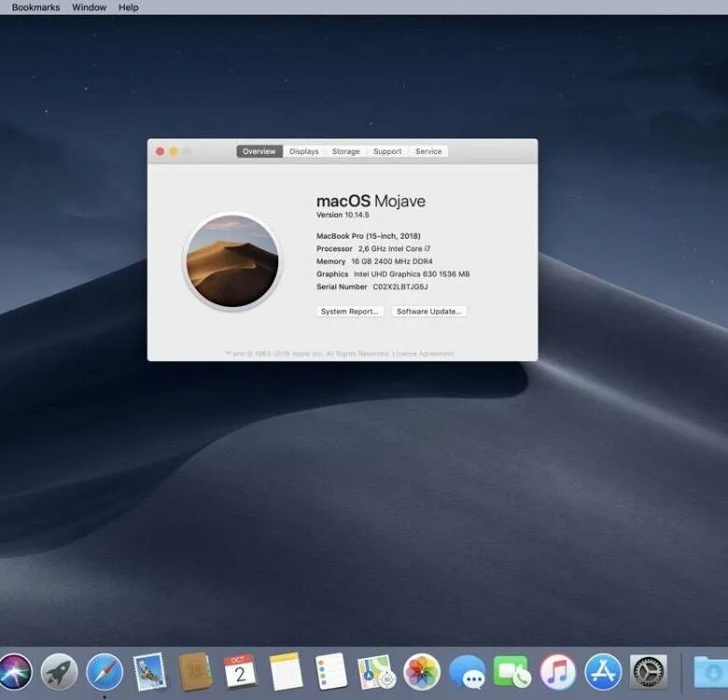Image resolution: width=728 pixels, height=700 pixels.
Task: Open the Calendar icon showing 2
Action: pyautogui.click(x=240, y=671)
